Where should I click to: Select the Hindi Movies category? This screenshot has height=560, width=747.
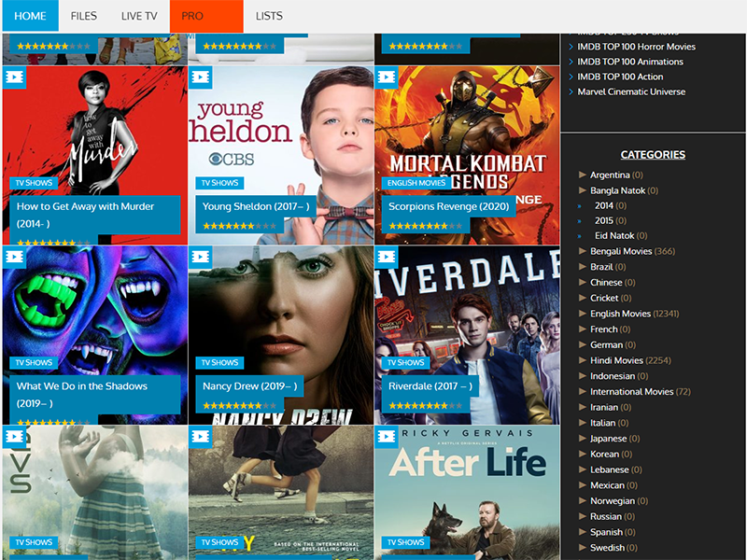[616, 360]
